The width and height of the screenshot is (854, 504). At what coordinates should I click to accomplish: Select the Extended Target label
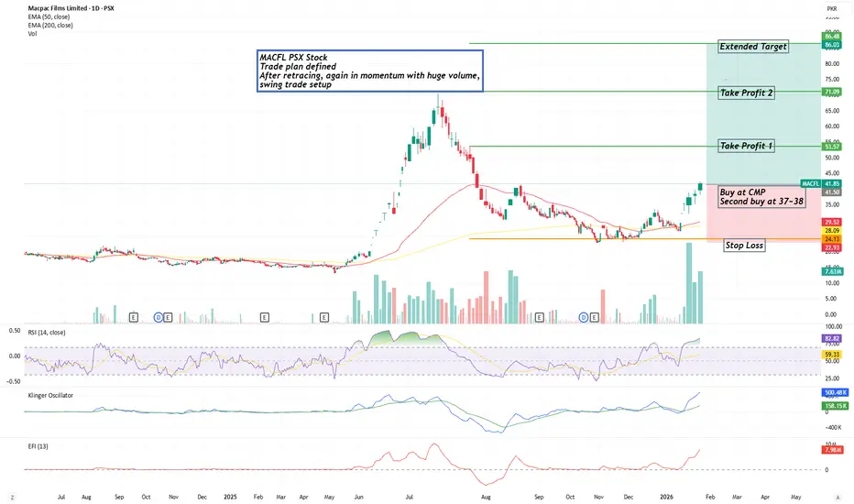753,47
